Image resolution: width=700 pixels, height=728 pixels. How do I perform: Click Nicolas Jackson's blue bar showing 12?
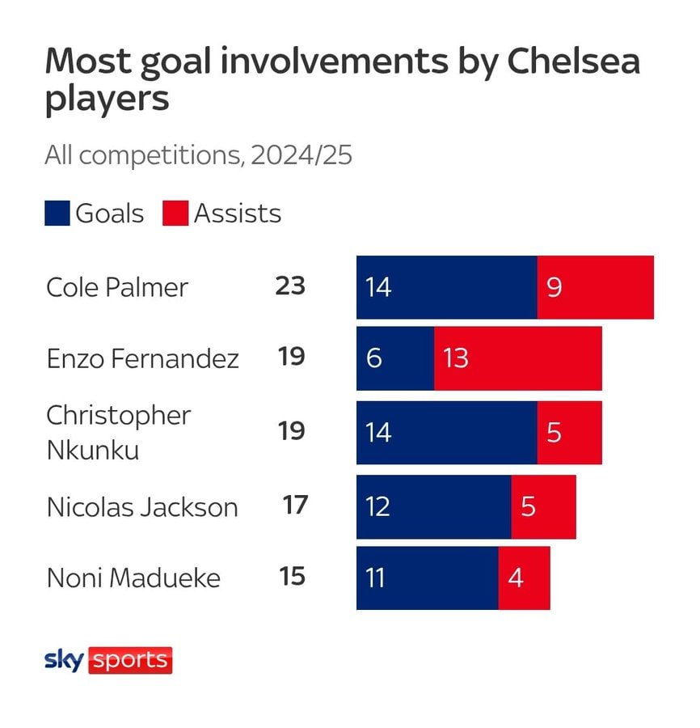(434, 506)
